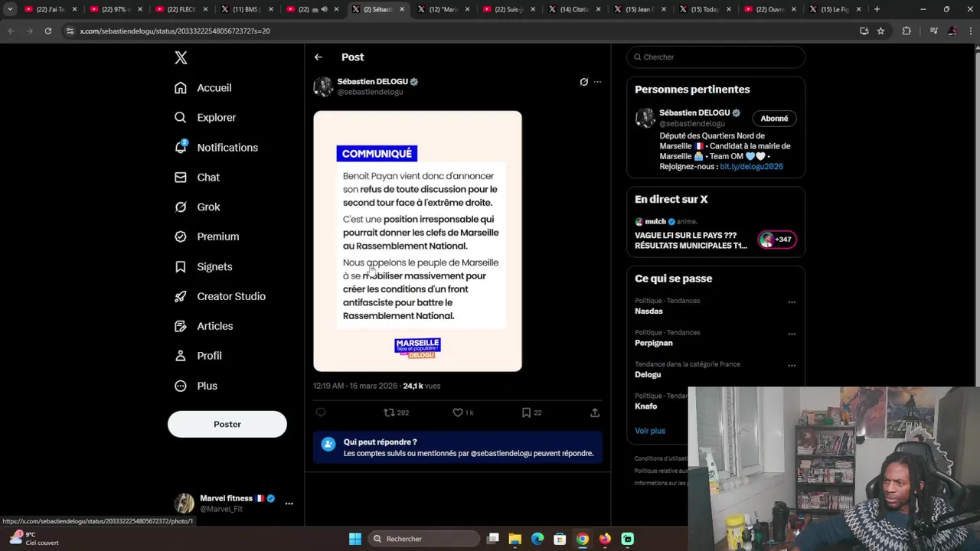Bookmark this page with the star icon
This screenshot has width=980, height=551.
click(x=880, y=31)
